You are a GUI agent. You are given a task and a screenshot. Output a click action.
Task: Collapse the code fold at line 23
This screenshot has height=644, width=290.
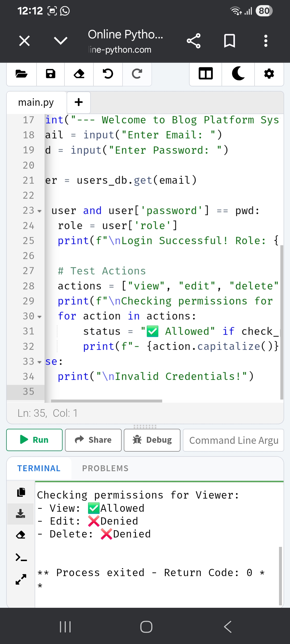40,211
